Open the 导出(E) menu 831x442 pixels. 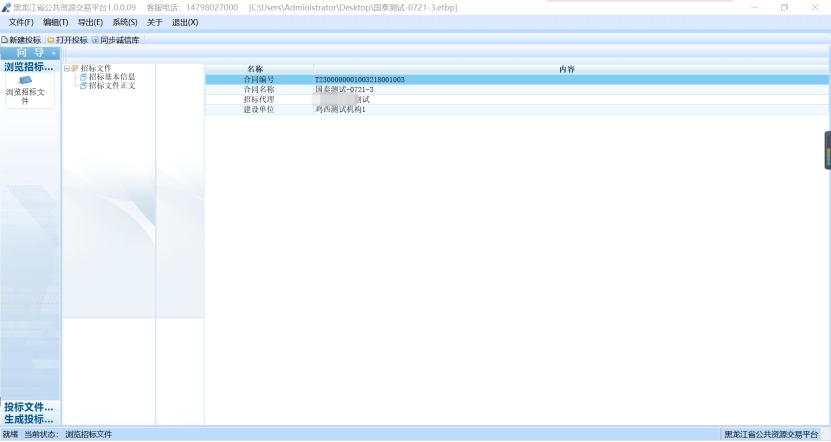point(90,22)
